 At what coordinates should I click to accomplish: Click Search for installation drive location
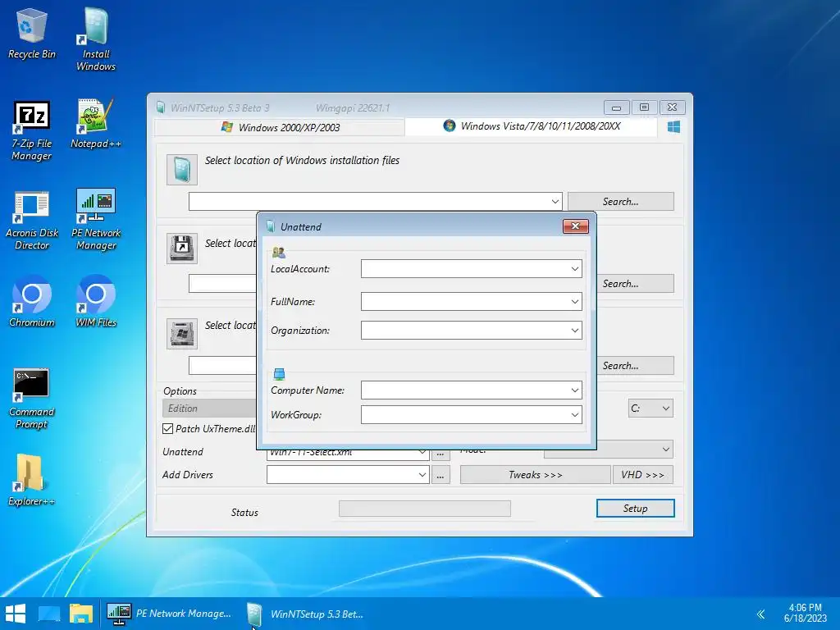[620, 365]
